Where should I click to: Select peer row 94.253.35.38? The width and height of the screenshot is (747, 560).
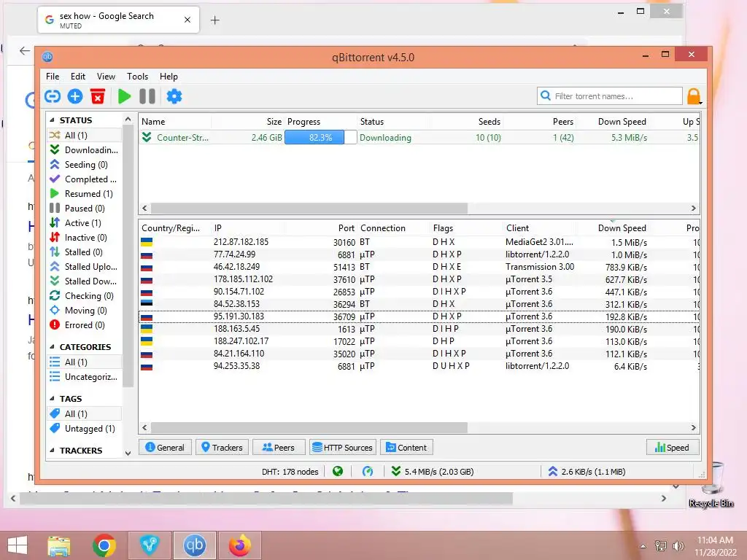pos(419,366)
